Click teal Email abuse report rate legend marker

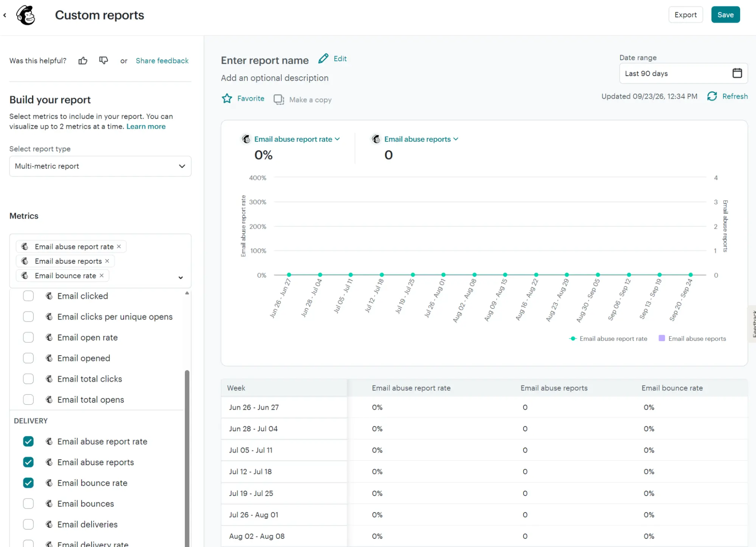(x=573, y=339)
